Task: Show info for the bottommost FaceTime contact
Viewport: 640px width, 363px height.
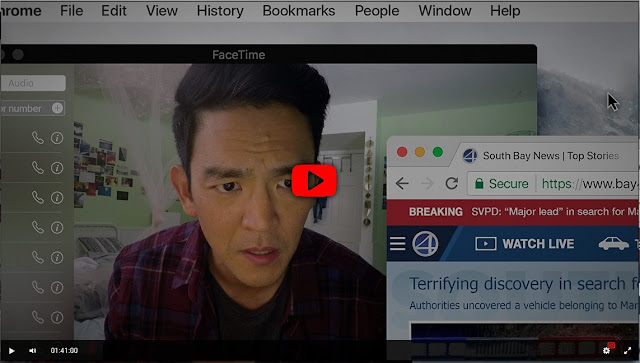Action: [57, 317]
